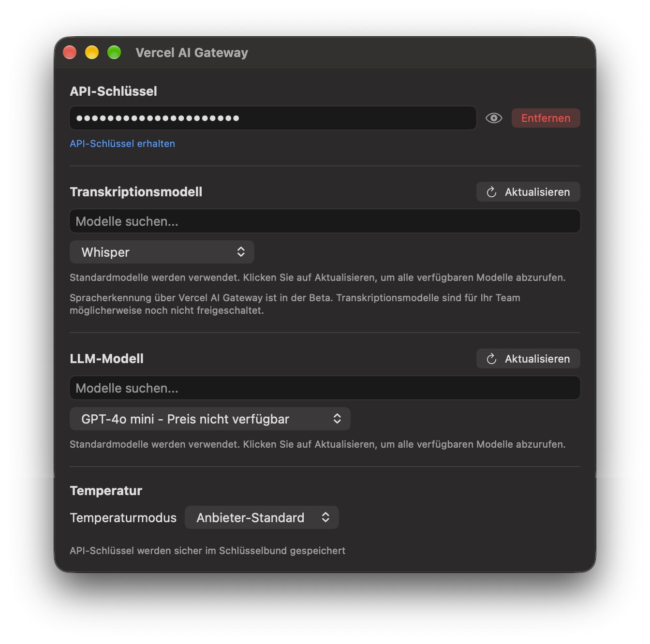
Task: Open the Anbieter-Standard temperature dropdown
Action: pyautogui.click(x=262, y=517)
